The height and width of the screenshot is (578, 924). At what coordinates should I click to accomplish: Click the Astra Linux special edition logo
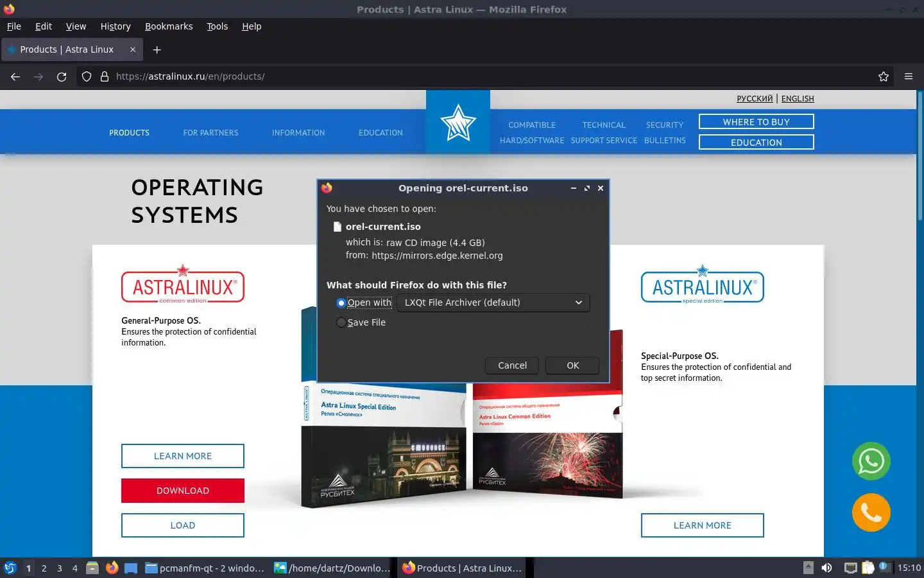point(703,284)
